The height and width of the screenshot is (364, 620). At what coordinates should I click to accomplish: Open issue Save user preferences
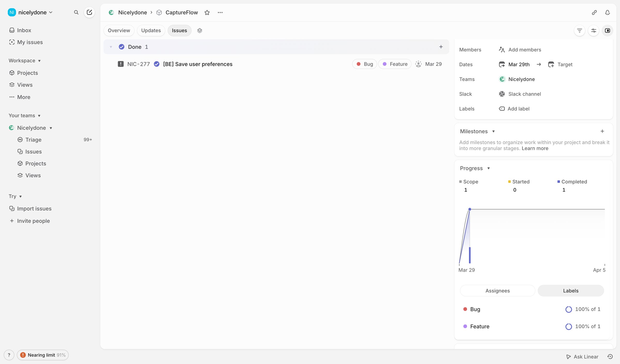[198, 64]
